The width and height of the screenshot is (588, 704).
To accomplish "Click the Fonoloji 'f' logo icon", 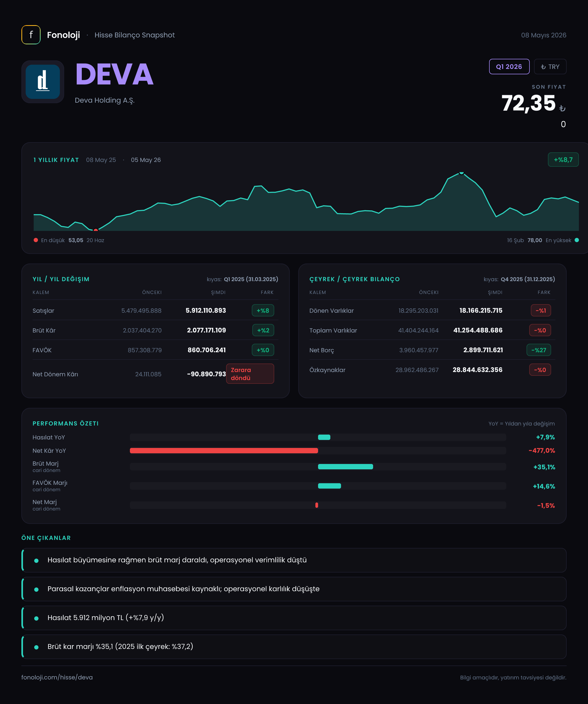I will point(31,35).
